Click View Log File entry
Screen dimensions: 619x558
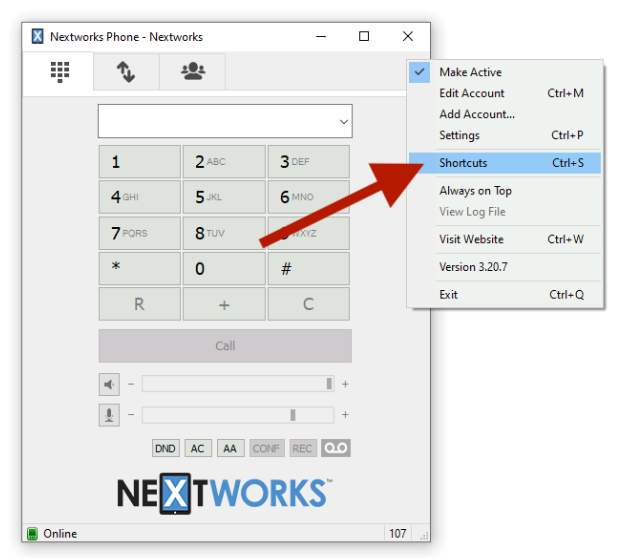[505, 212]
